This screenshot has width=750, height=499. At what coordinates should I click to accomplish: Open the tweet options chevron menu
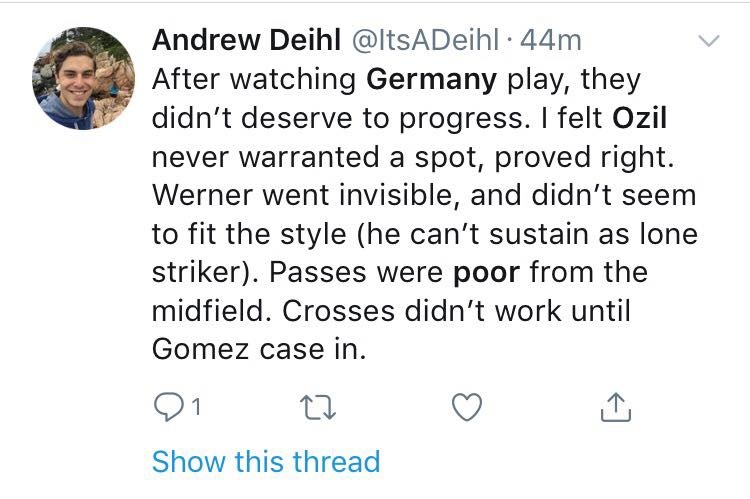tap(708, 41)
